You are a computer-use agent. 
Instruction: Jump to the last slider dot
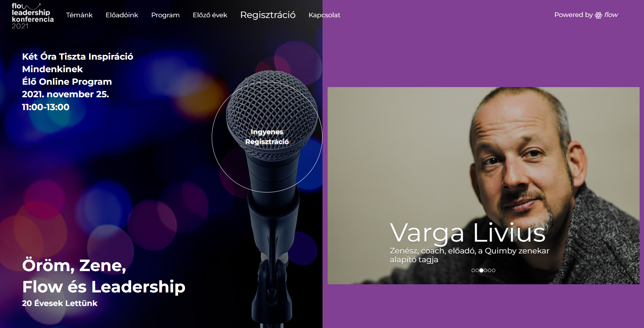494,270
